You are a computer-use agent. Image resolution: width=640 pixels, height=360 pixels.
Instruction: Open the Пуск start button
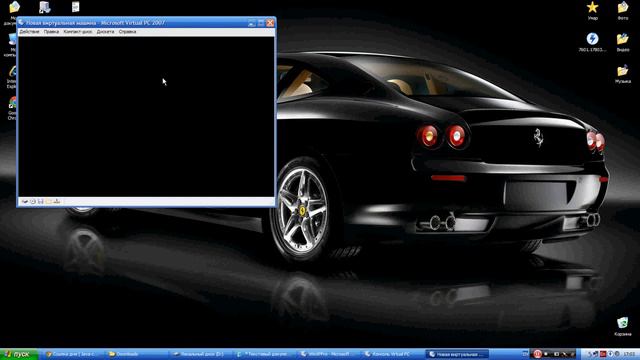click(19, 354)
